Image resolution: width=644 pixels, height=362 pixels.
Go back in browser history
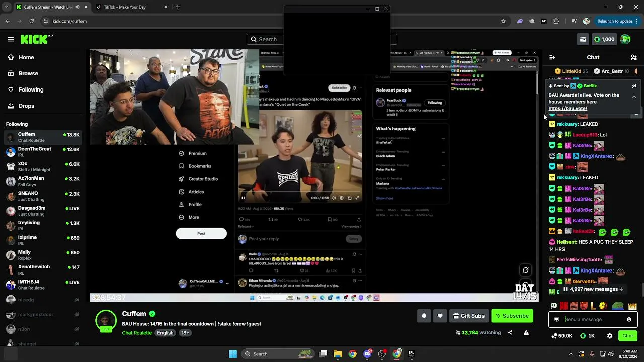pos(7,21)
